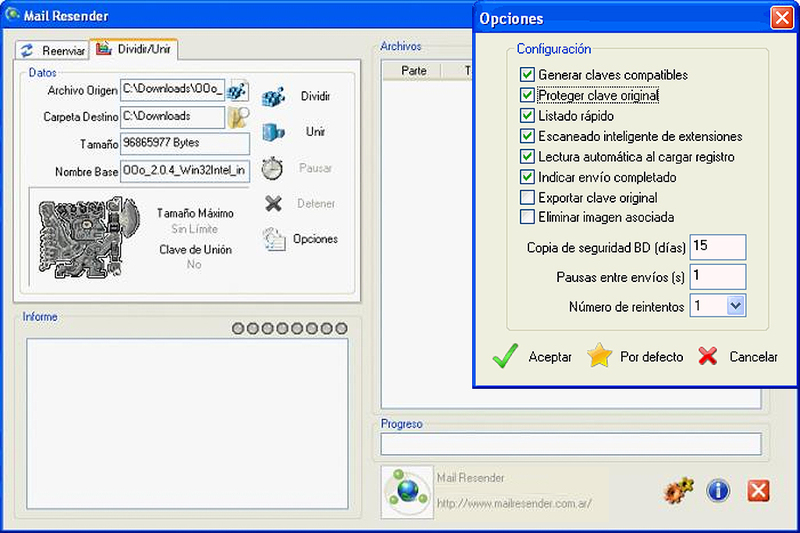The image size is (800, 533).
Task: Click the Clave de Unión No value
Action: [194, 264]
